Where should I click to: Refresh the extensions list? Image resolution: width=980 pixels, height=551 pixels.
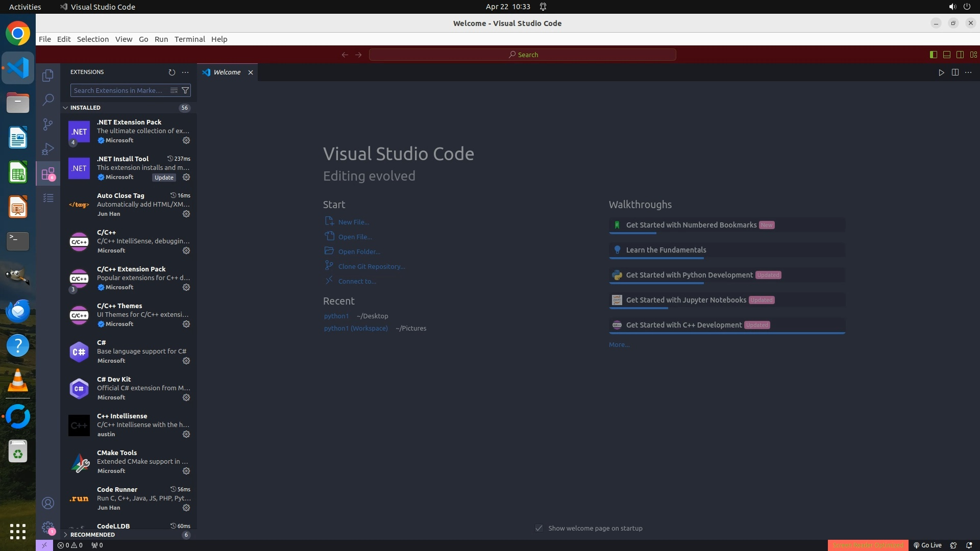pyautogui.click(x=171, y=72)
